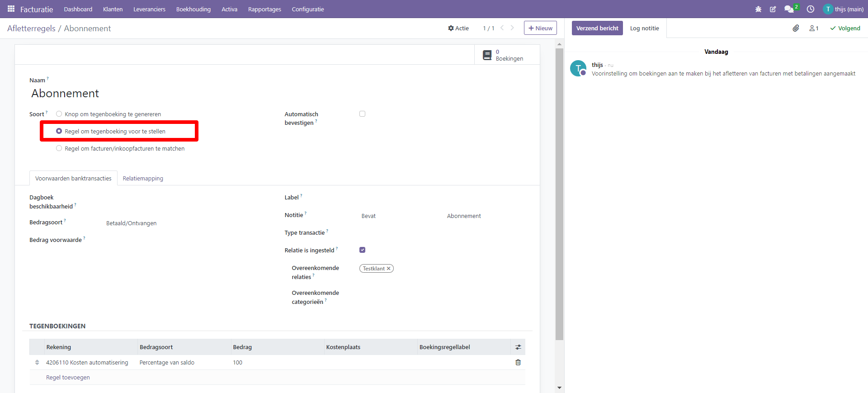Click the Regel toevoegen link
868x393 pixels.
(x=68, y=377)
